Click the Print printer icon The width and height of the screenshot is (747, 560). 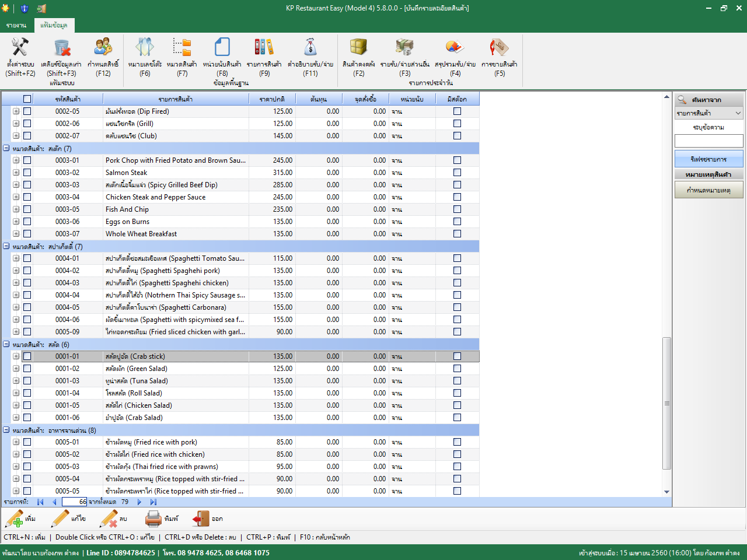[x=153, y=519]
